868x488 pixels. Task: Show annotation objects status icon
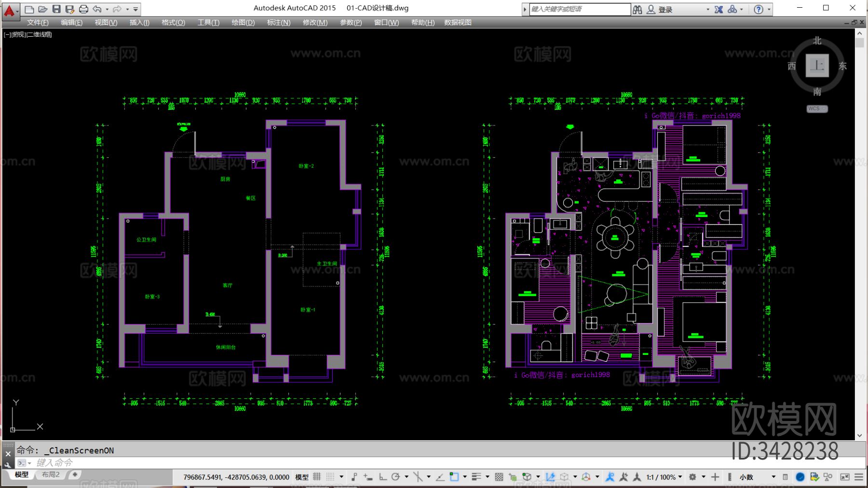coord(610,477)
